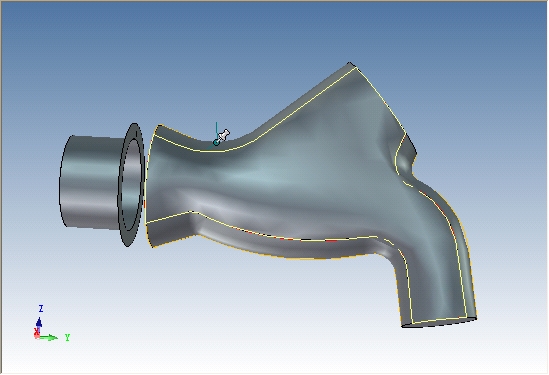Screen dimensions: 549x375
Task: Click the pushpin marker on the surface
Action: point(222,137)
